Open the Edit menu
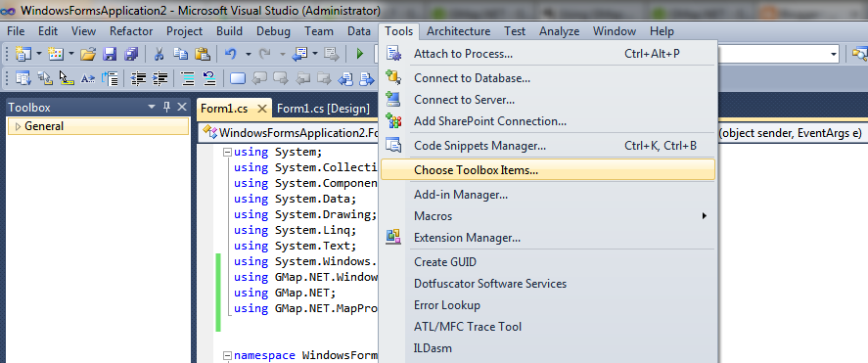This screenshot has width=868, height=363. (48, 31)
